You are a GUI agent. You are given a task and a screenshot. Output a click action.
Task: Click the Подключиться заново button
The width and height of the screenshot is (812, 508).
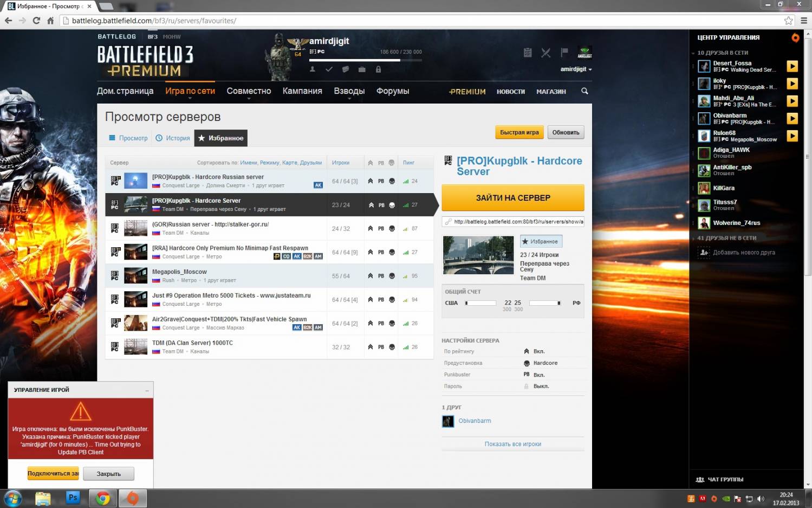tap(53, 474)
